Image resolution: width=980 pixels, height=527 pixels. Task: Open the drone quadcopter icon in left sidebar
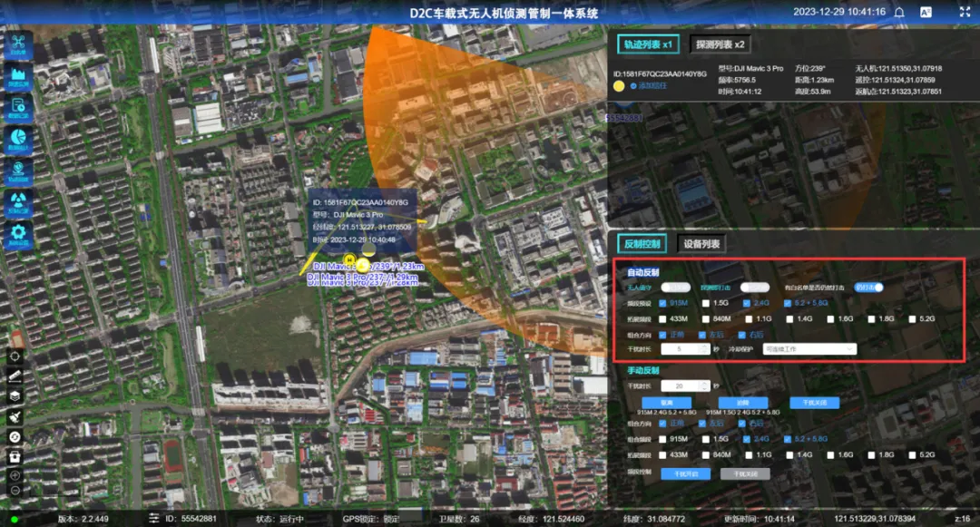click(x=18, y=44)
